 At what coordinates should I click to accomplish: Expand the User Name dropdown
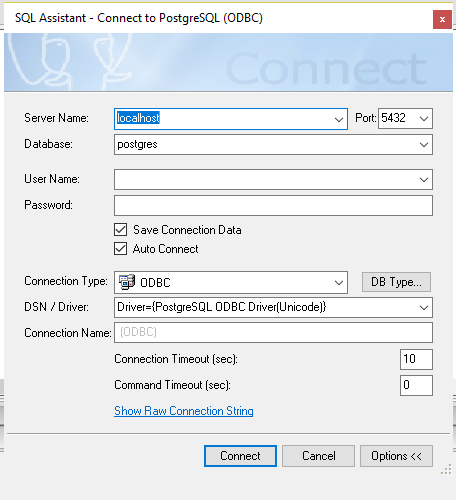click(x=424, y=180)
